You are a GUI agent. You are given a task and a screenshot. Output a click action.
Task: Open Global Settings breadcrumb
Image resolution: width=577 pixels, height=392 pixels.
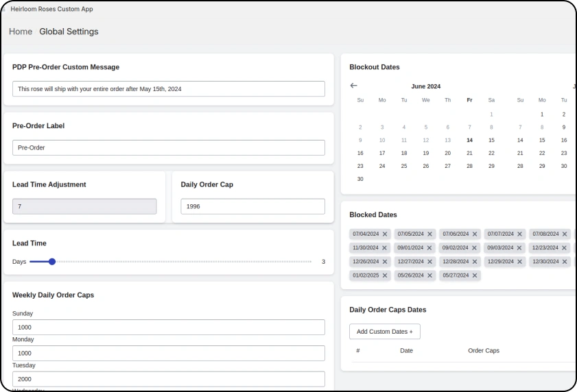click(x=69, y=32)
